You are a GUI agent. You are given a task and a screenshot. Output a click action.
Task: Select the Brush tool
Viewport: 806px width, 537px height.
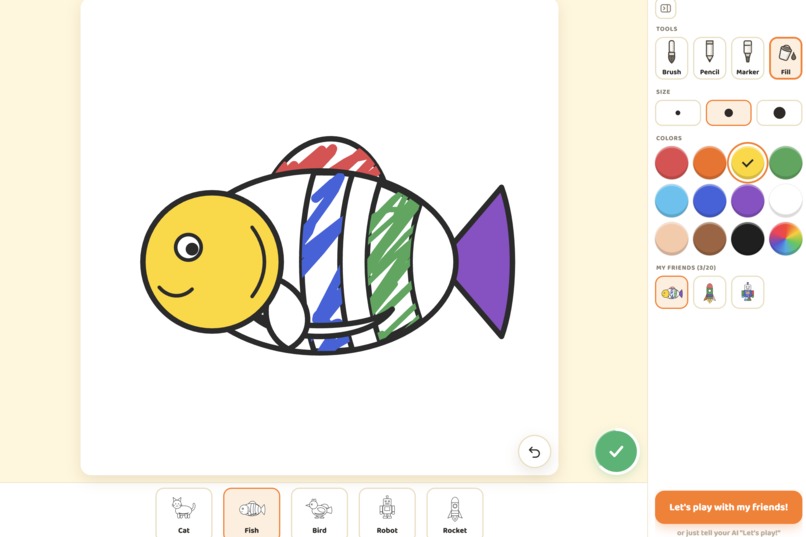(x=671, y=58)
